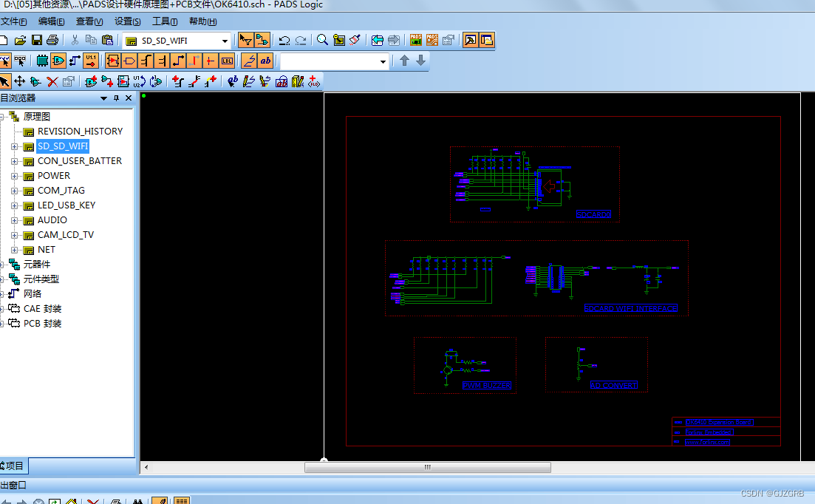Click the Add Part tool
Image resolution: width=815 pixels, height=504 pixels.
pyautogui.click(x=91, y=81)
